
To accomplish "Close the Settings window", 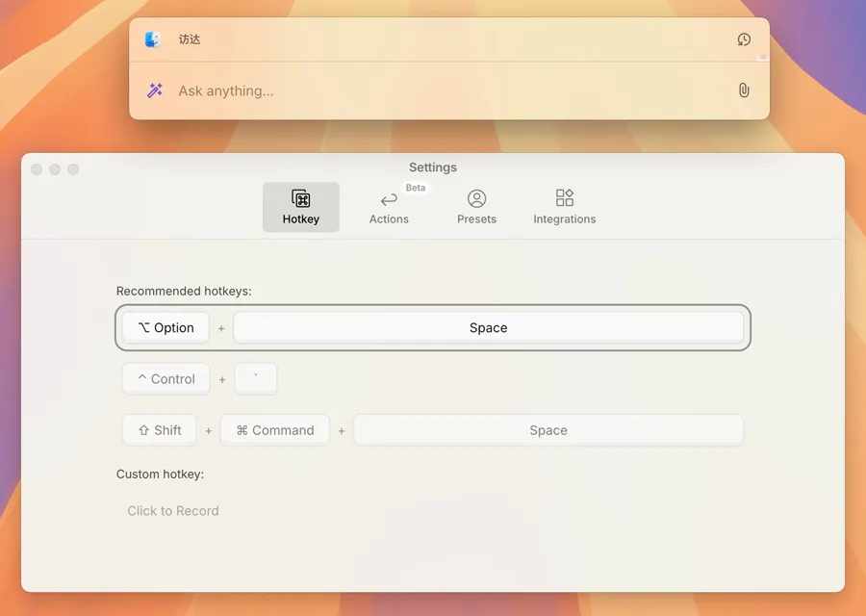I will point(37,169).
